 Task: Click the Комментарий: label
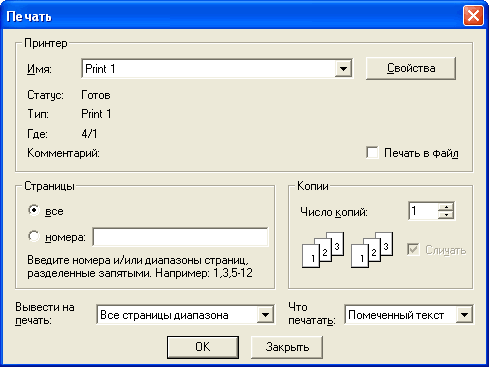tap(63, 153)
